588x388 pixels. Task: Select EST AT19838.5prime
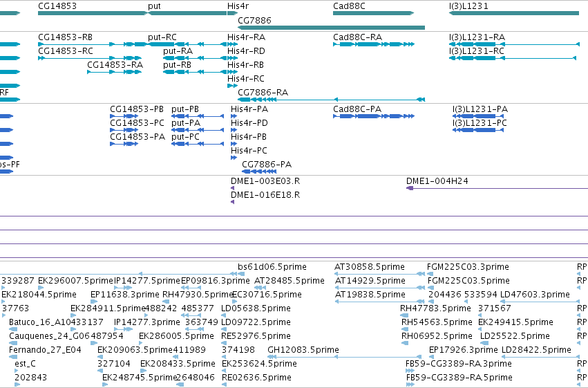coord(379,302)
